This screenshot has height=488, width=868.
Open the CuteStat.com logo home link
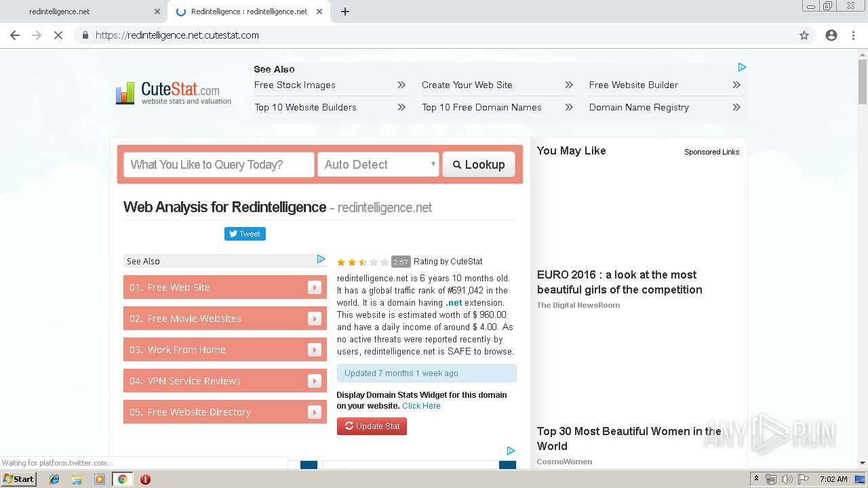(x=173, y=94)
